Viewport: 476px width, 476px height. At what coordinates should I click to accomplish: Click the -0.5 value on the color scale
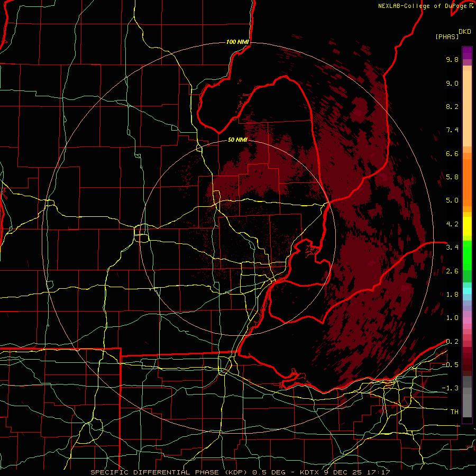[x=450, y=364]
